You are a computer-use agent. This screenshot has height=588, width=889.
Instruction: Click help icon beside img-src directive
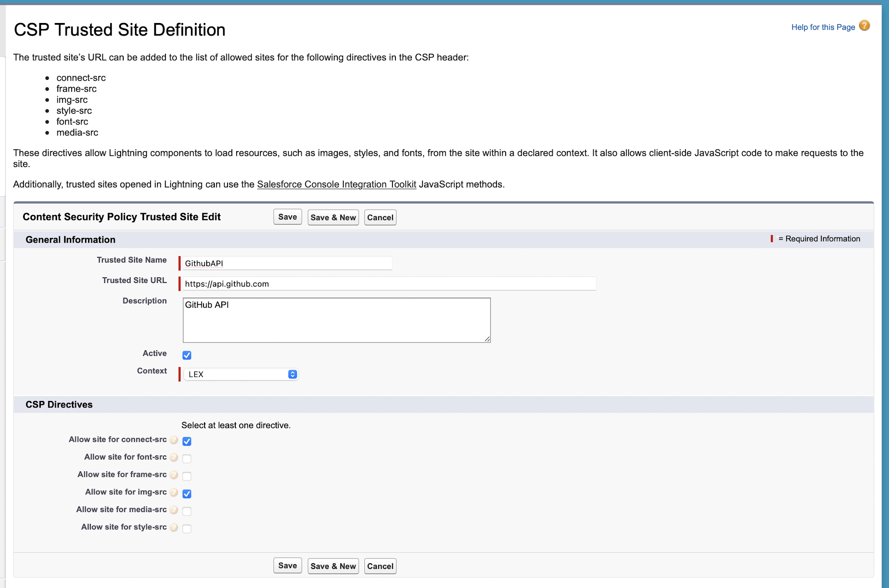click(174, 493)
